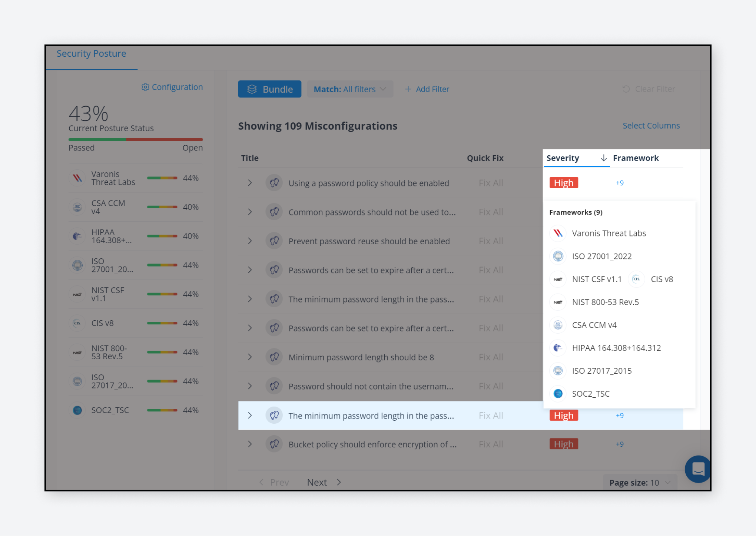Click Next to go to next page
Viewport: 756px width, 536px height.
coord(323,482)
